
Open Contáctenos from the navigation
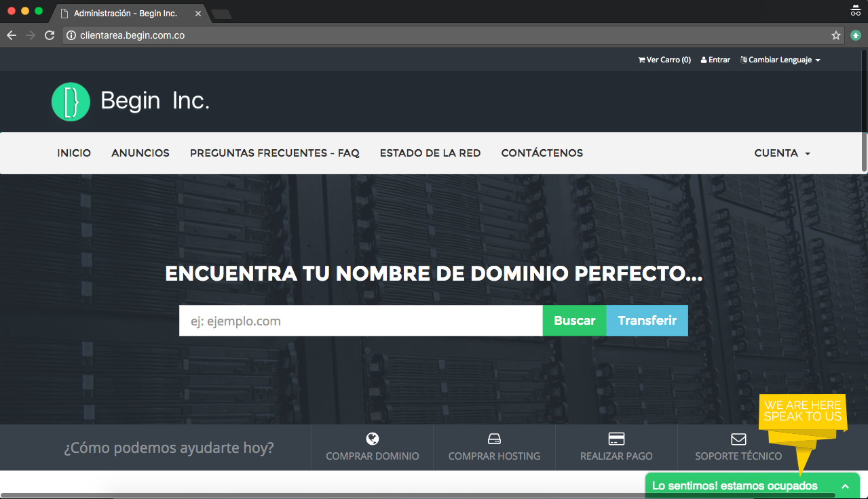[542, 153]
